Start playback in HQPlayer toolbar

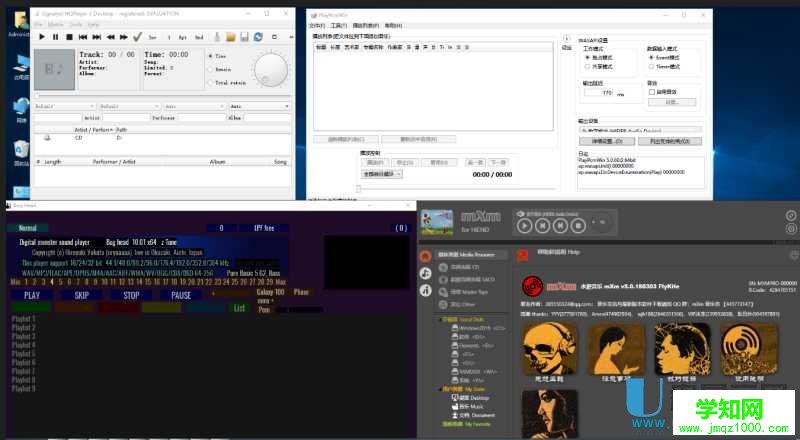[42, 37]
